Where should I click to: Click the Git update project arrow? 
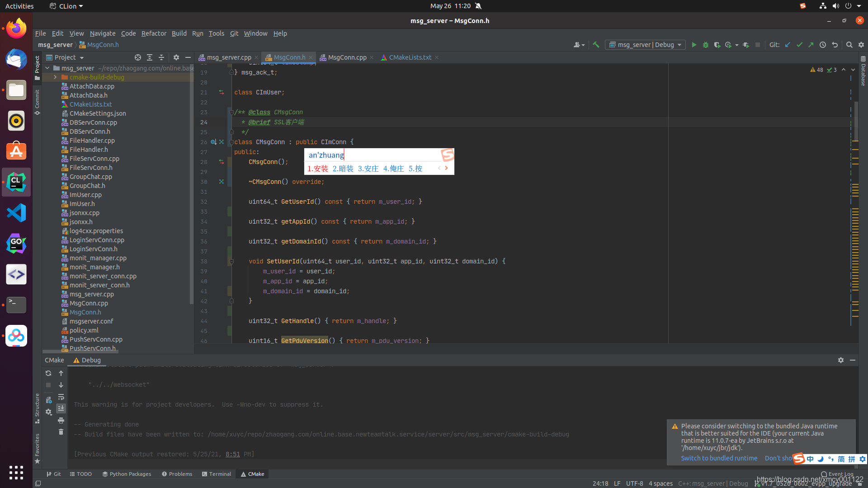click(788, 45)
